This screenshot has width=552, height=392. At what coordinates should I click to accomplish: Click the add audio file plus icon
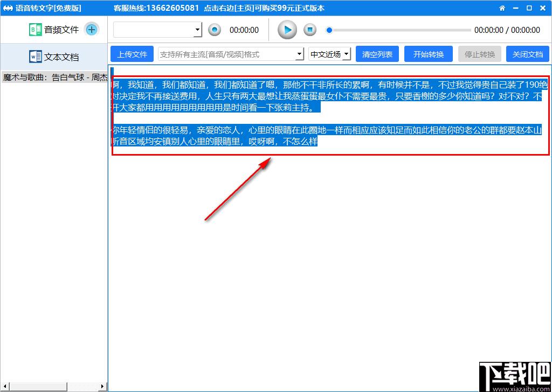click(92, 30)
